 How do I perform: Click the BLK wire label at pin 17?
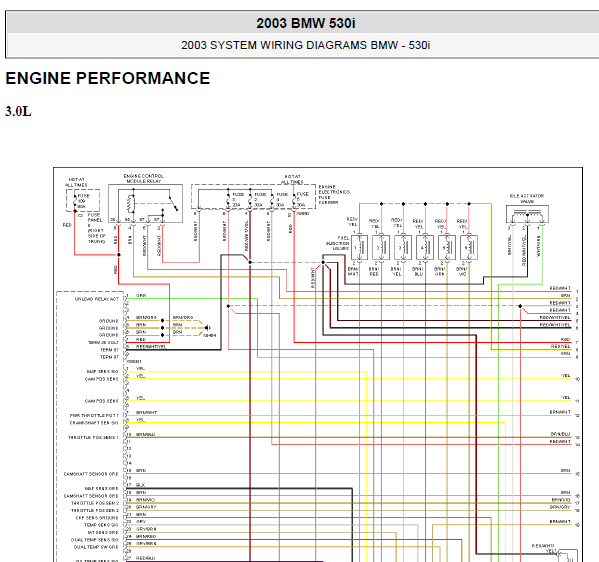140,485
